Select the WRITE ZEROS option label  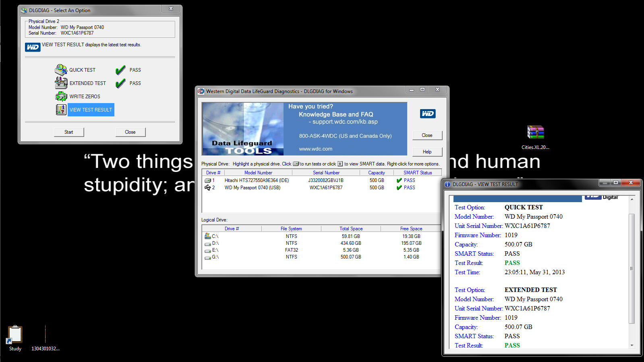(85, 97)
